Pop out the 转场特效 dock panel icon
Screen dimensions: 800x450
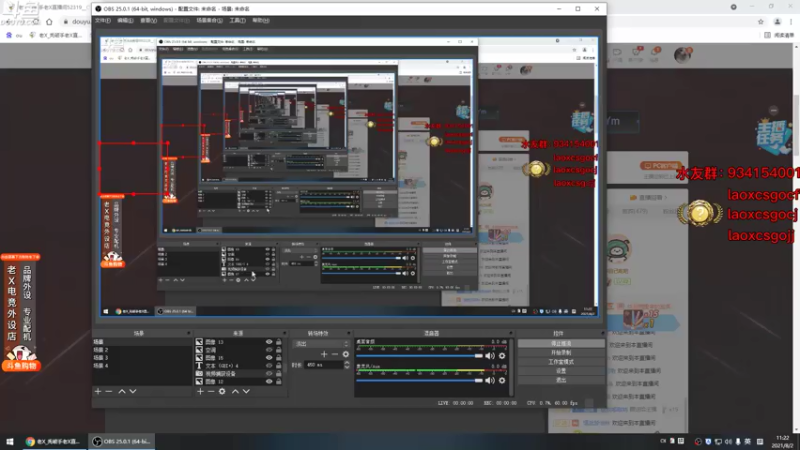348,333
